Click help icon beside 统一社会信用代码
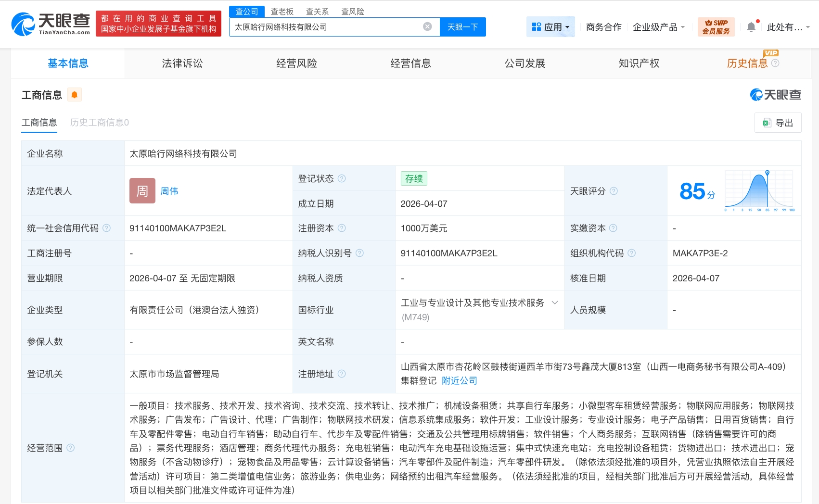 [x=107, y=228]
